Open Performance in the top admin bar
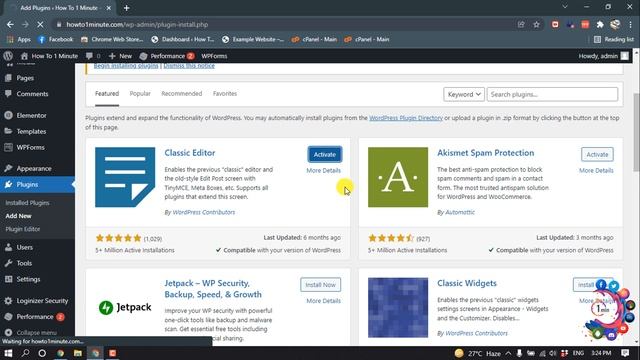 pyautogui.click(x=167, y=56)
